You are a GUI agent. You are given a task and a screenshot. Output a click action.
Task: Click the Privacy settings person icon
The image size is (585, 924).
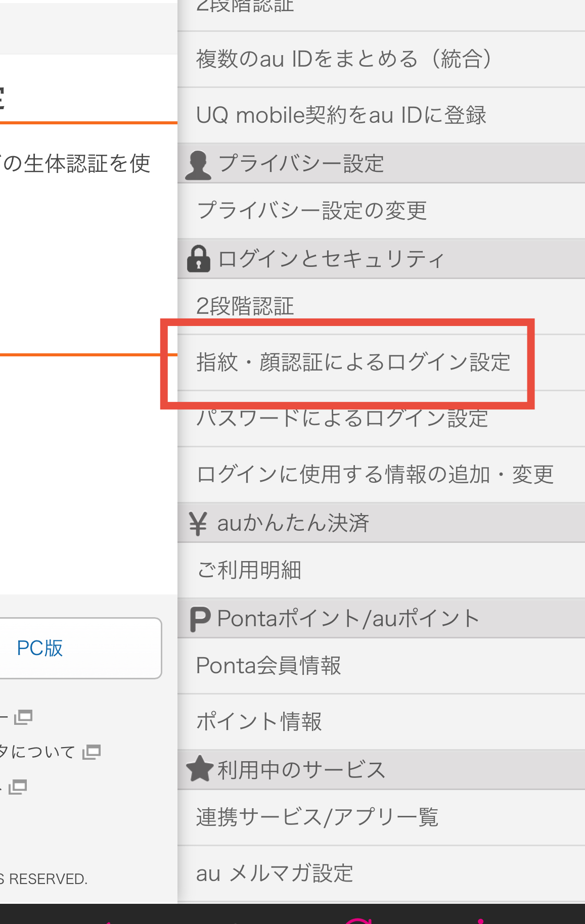tap(198, 164)
